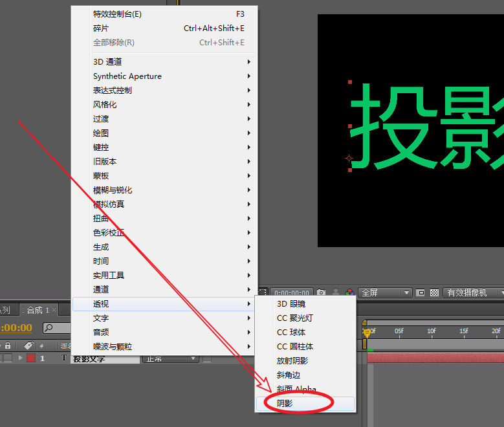Expand the 旧版本 submenu
The height and width of the screenshot is (427, 504).
click(x=164, y=161)
